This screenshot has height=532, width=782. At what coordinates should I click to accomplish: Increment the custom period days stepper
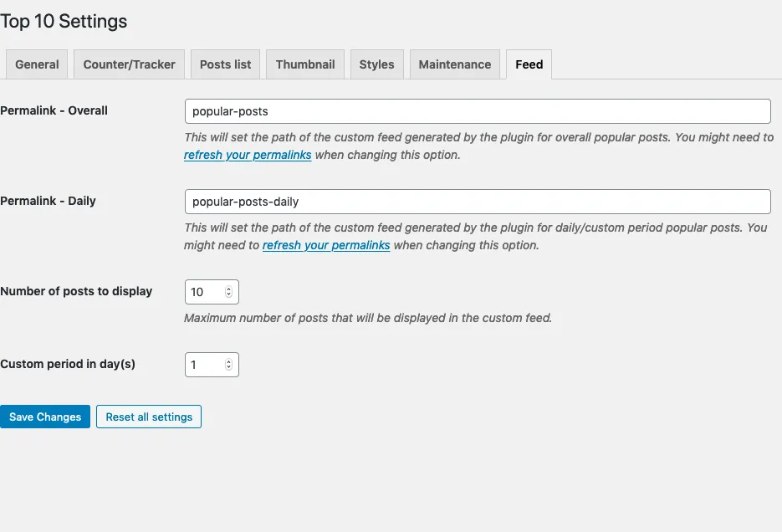click(228, 361)
